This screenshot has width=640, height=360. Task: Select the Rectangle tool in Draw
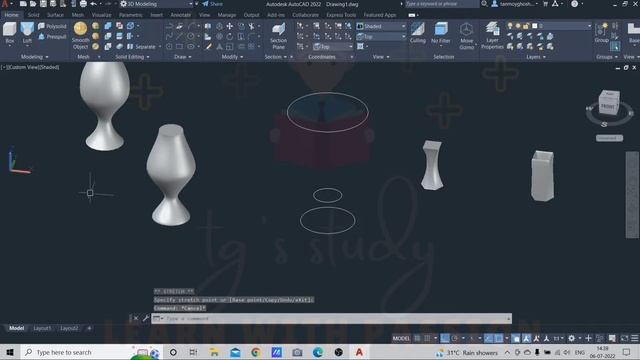point(179,47)
